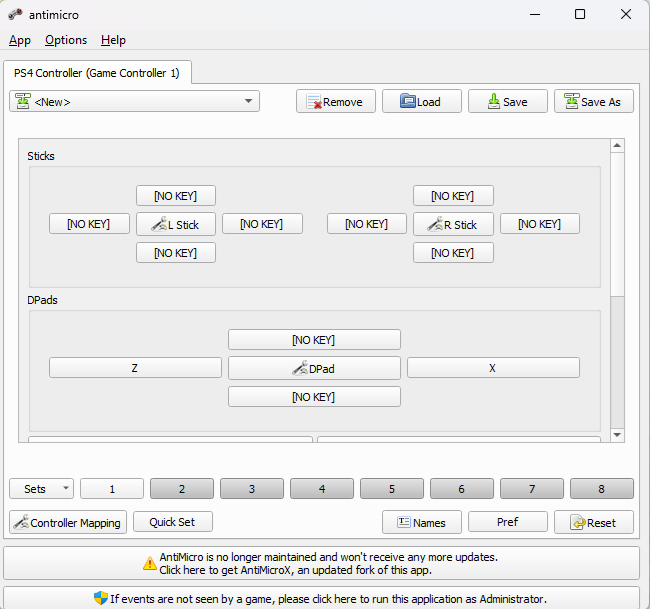Assign key to DPad up
Image resolution: width=650 pixels, height=609 pixels.
tap(314, 340)
